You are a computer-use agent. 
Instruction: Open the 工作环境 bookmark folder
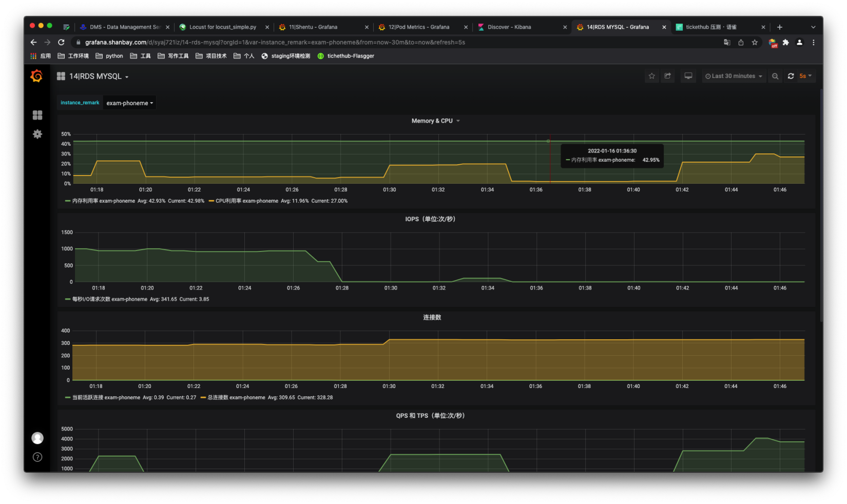pos(73,56)
